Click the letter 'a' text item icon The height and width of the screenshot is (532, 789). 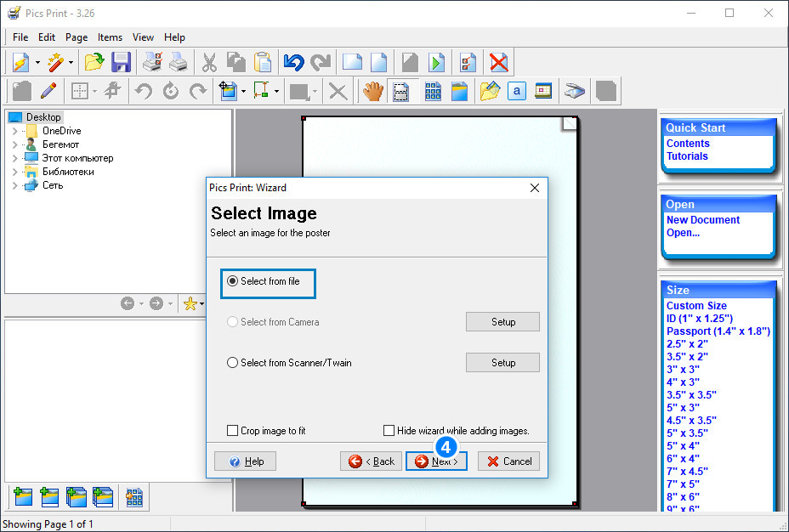coord(517,91)
